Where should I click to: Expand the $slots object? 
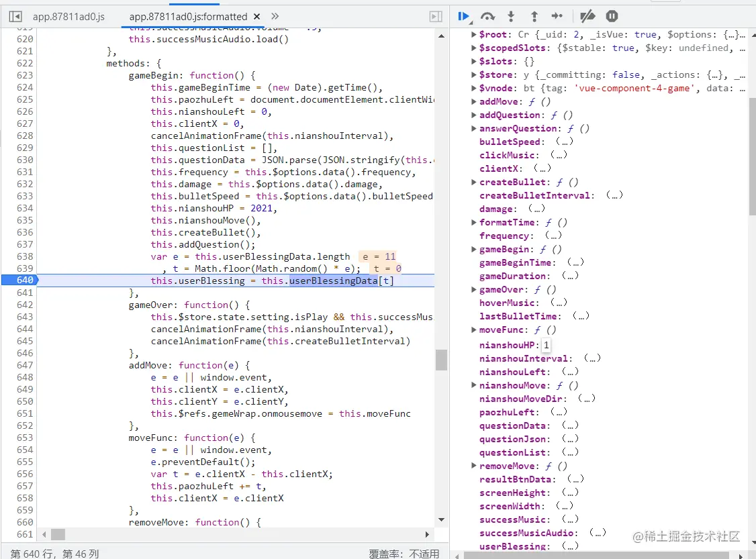pyautogui.click(x=474, y=61)
